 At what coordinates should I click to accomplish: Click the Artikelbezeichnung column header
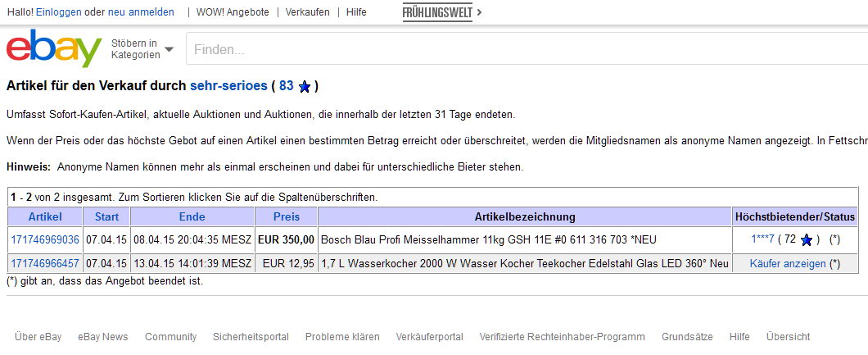tap(525, 216)
